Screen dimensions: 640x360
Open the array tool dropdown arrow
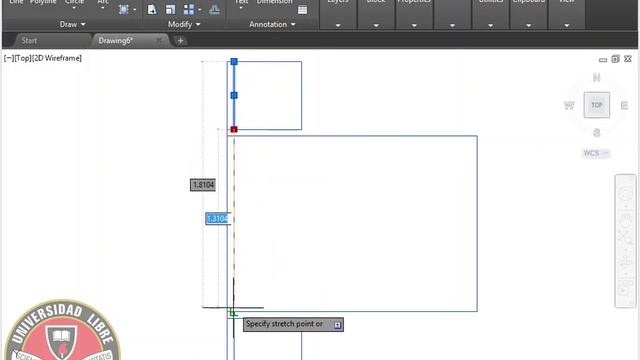[200, 10]
